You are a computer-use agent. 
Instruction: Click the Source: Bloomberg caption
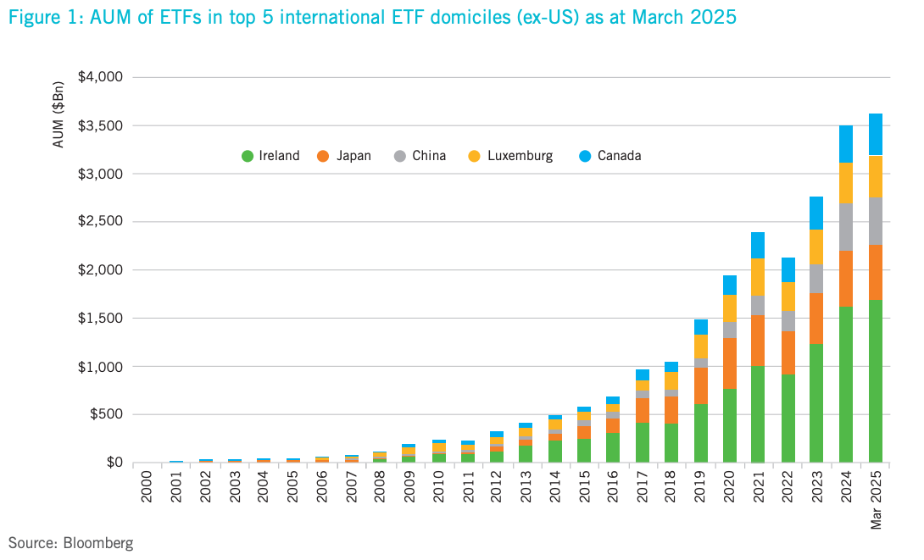tap(70, 542)
